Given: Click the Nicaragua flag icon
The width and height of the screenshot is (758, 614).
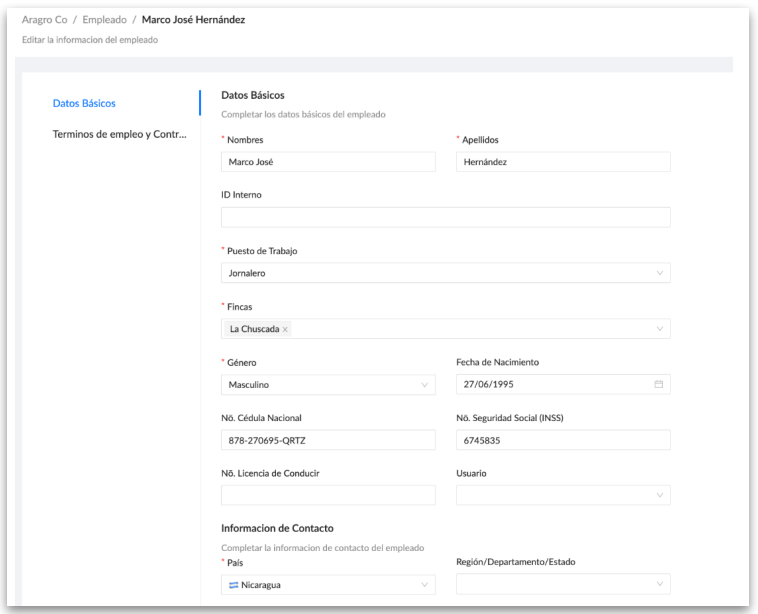Looking at the screenshot, I should coord(233,585).
